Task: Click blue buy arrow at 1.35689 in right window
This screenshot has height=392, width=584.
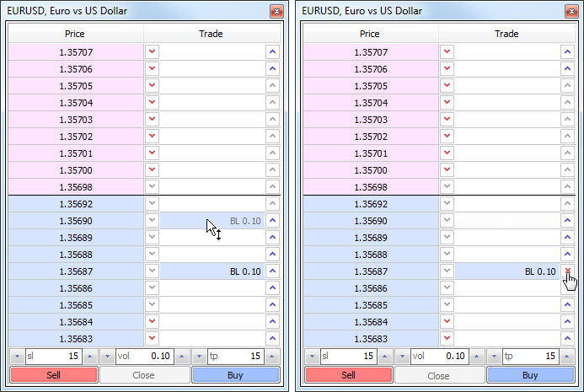Action: 567,238
